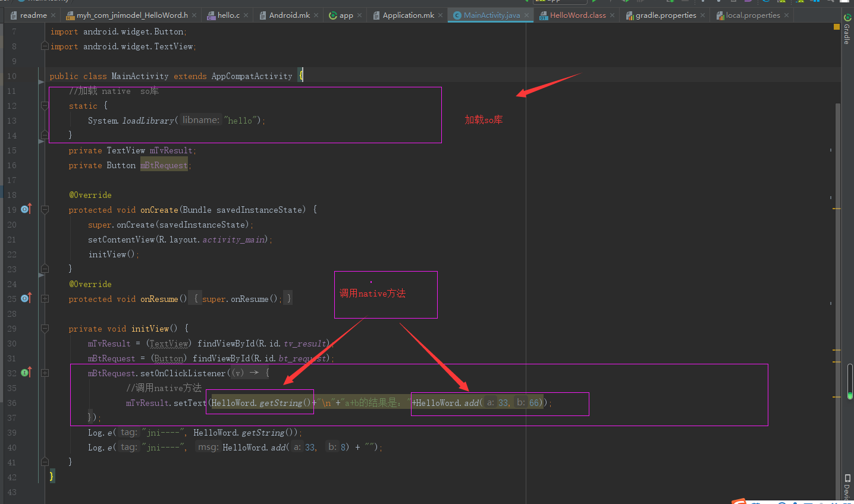This screenshot has height=504, width=854.
Task: Close the myh_com_jnimodel_HelloWord.h tab
Action: click(194, 15)
